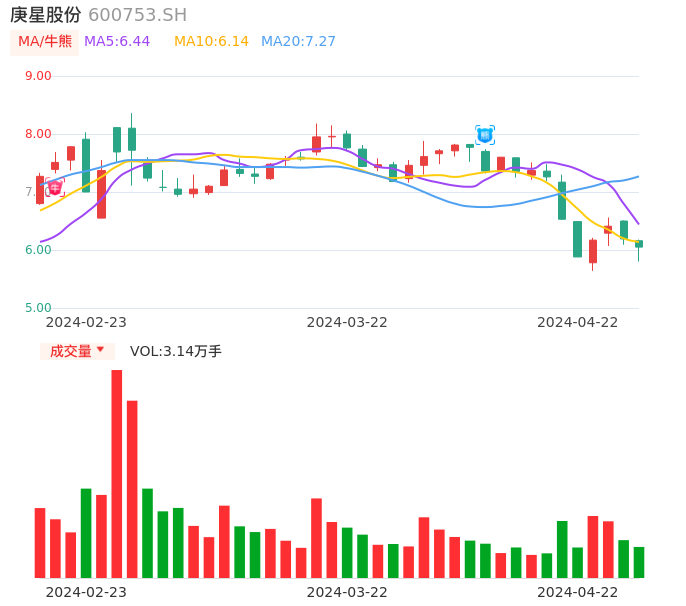
Task: Click the 9.00 price axis label
Action: pyautogui.click(x=38, y=76)
